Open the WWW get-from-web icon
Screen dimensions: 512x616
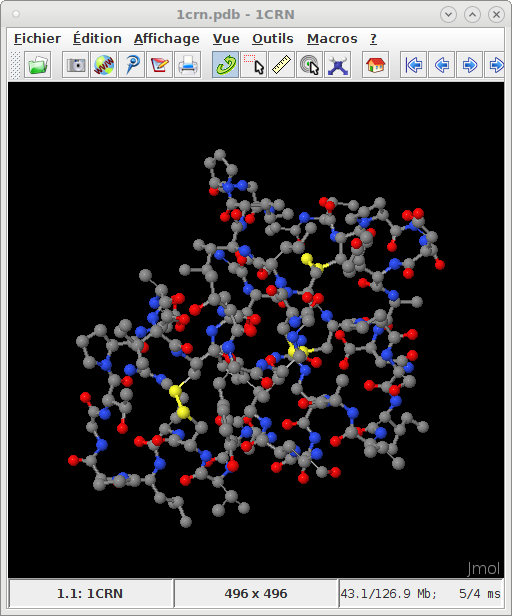tap(103, 65)
